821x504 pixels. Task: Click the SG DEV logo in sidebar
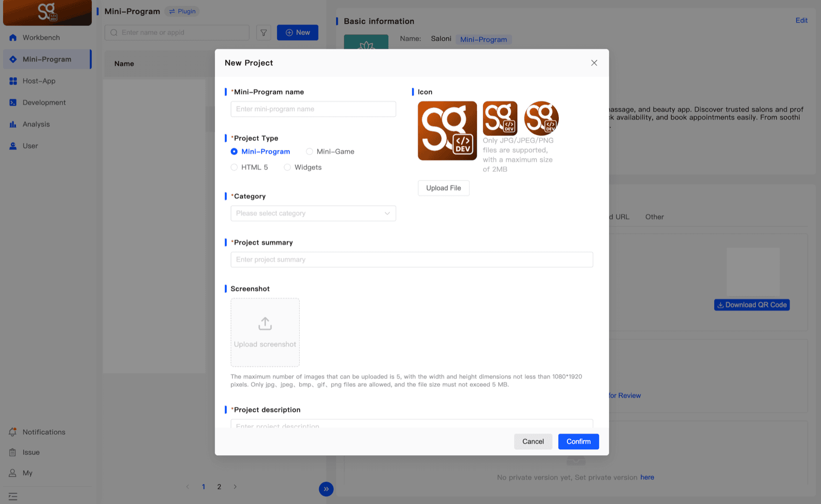[x=47, y=12]
